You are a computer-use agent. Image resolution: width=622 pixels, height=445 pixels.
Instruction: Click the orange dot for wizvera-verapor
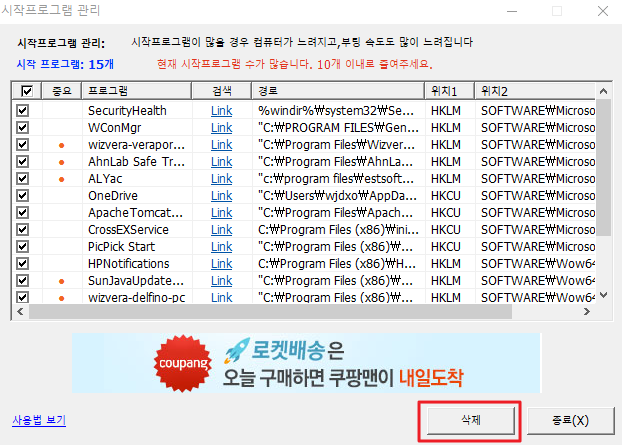click(x=61, y=145)
